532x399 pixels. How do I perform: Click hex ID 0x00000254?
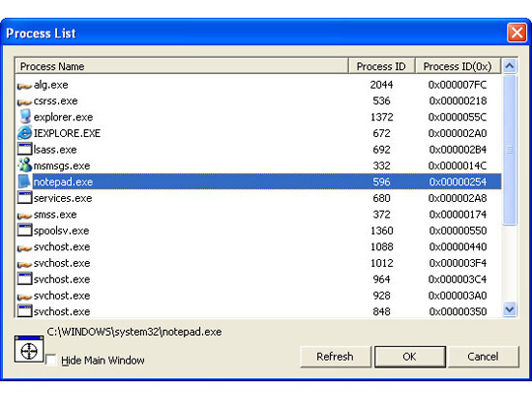tap(458, 182)
